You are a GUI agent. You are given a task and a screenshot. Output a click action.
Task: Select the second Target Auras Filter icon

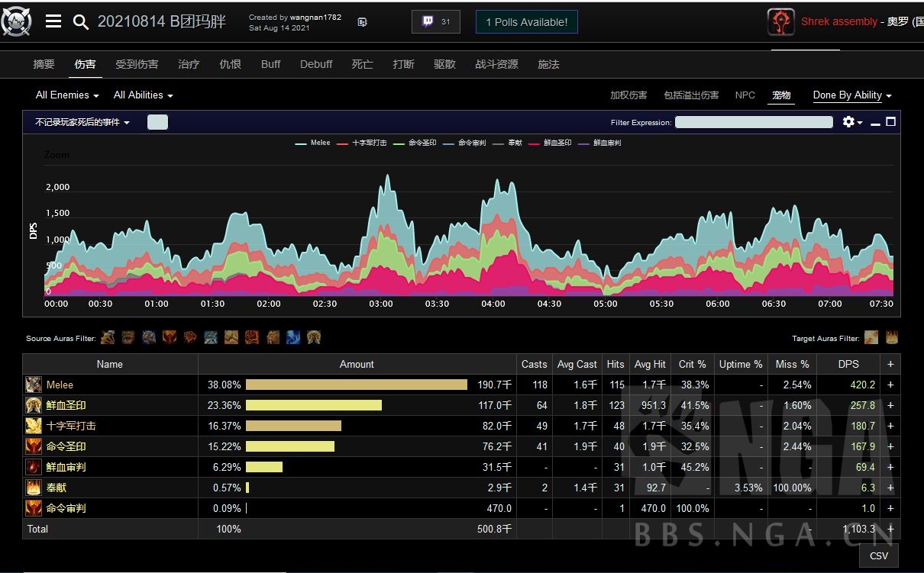[891, 337]
